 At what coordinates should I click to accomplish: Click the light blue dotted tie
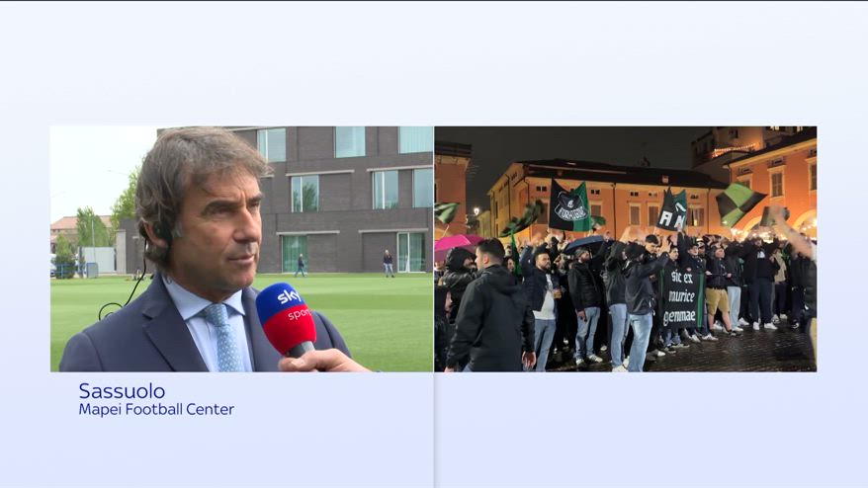tap(225, 338)
